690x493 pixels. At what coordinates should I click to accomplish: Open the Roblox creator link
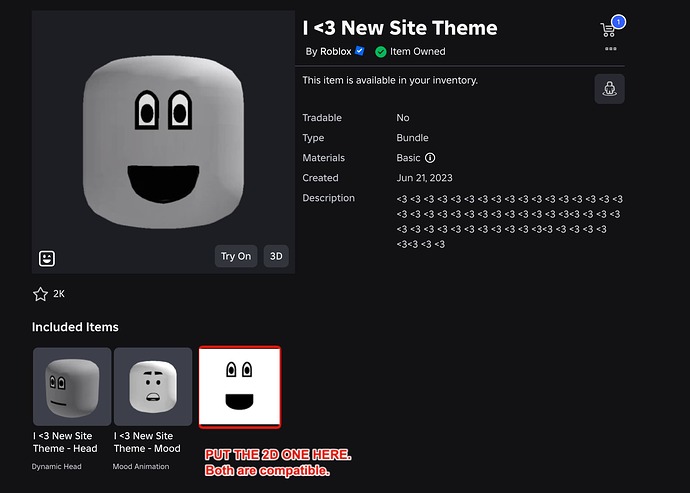point(335,52)
